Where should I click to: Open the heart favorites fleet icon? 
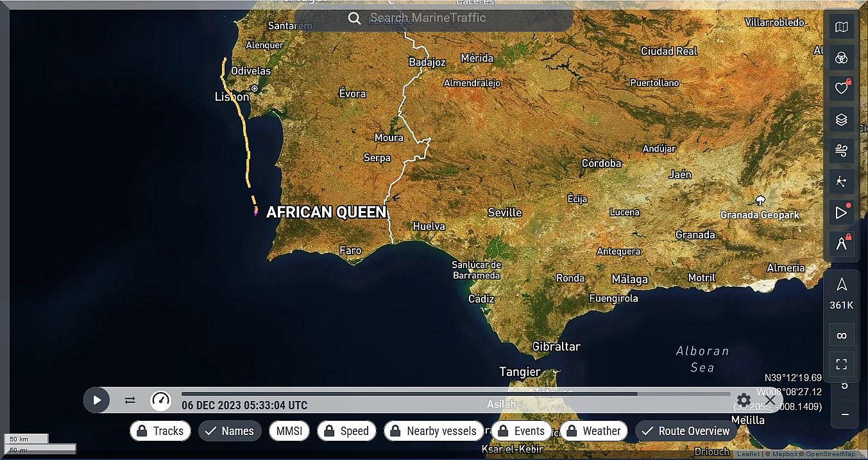tap(841, 89)
